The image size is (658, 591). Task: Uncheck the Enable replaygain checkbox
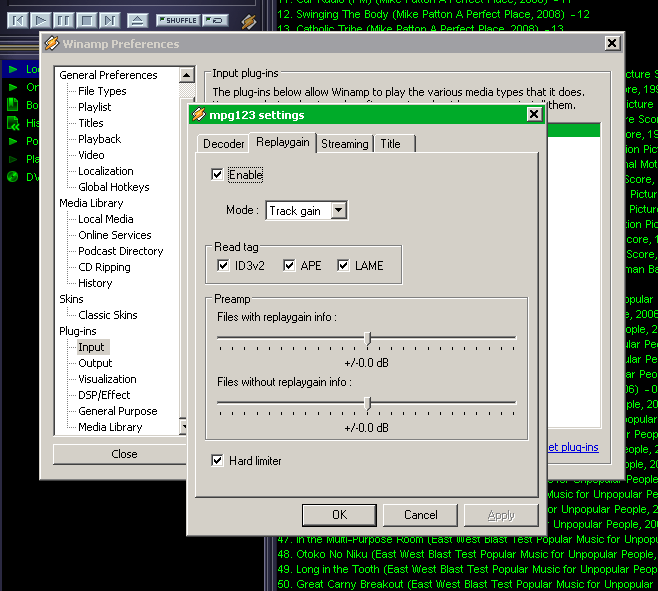coord(217,175)
